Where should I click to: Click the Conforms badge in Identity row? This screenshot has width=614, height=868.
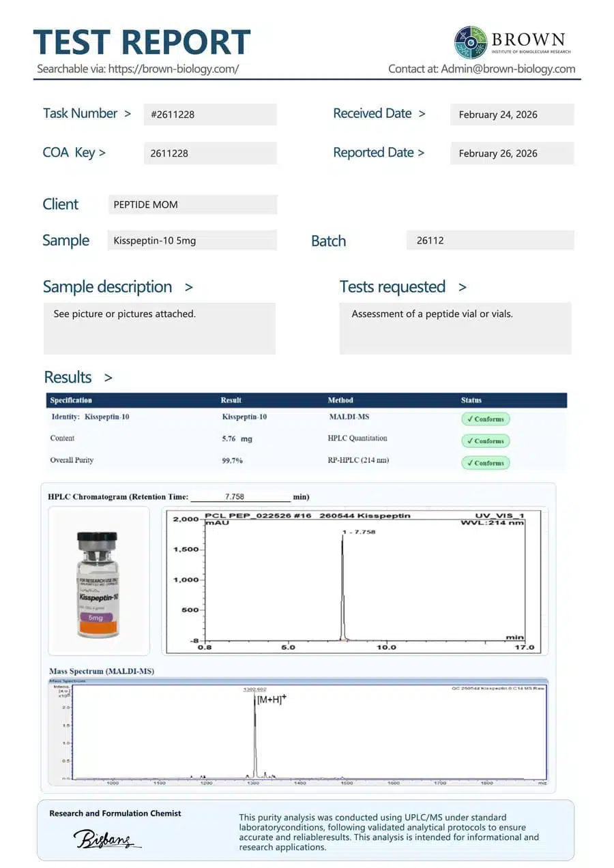point(485,419)
